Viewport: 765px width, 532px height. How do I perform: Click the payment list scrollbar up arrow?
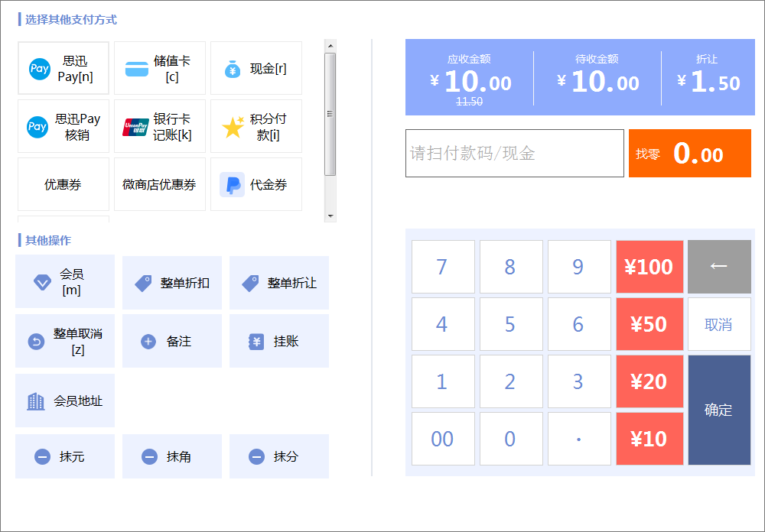(x=330, y=46)
